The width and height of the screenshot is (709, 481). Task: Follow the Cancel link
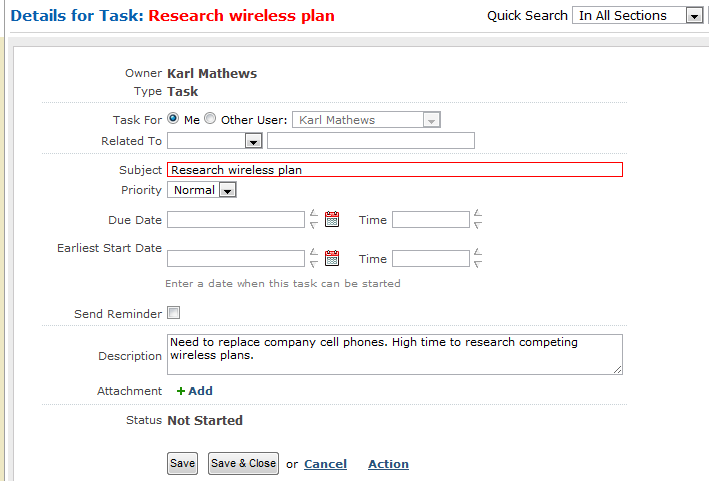326,464
